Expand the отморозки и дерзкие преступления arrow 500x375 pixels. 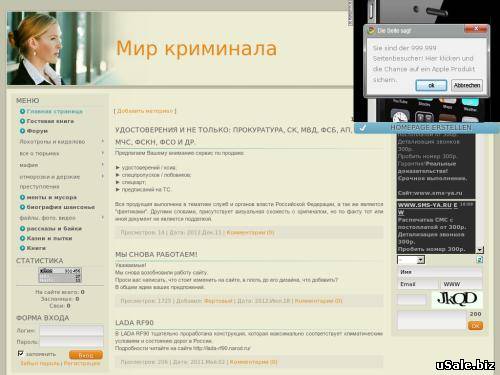pos(102,176)
